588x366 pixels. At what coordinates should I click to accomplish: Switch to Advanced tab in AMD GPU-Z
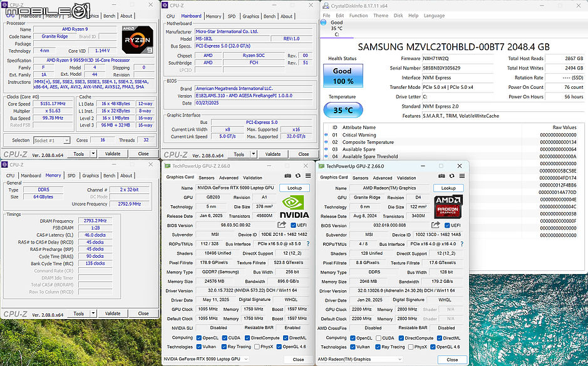pyautogui.click(x=383, y=178)
